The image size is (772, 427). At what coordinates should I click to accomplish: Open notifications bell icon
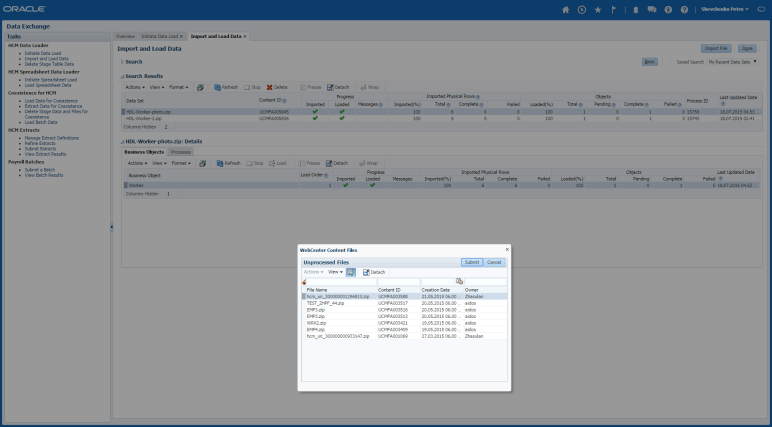click(x=636, y=10)
